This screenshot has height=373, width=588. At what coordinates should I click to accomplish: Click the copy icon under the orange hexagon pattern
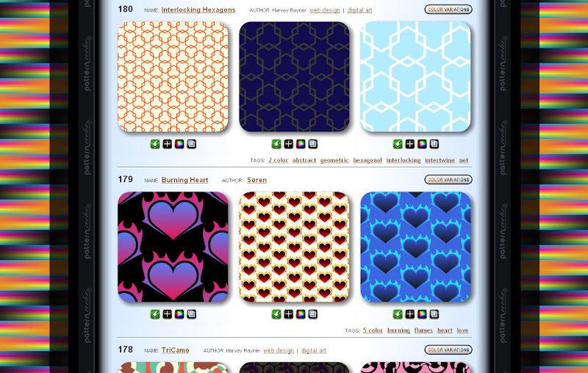(191, 144)
